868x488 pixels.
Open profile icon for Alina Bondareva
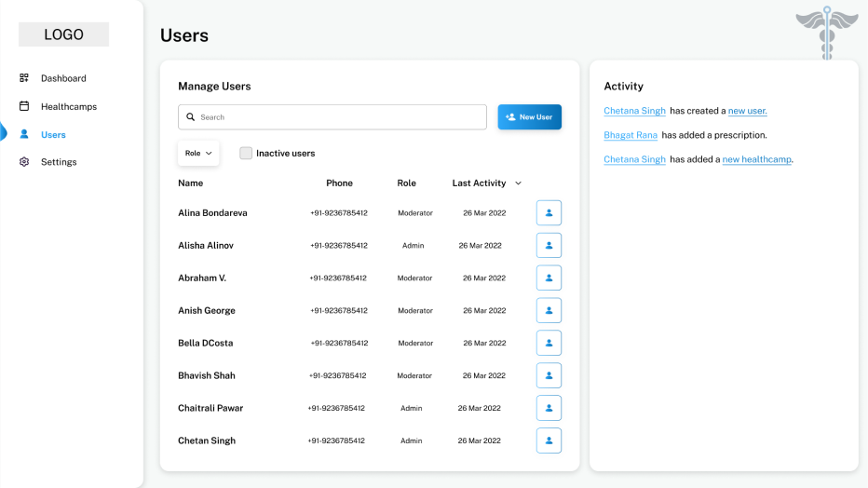[x=549, y=213]
